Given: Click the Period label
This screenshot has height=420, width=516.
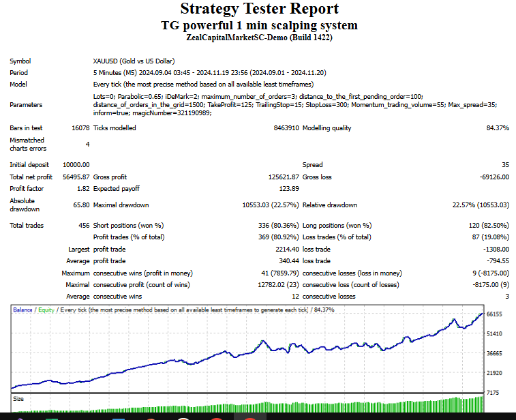Looking at the screenshot, I should (19, 73).
